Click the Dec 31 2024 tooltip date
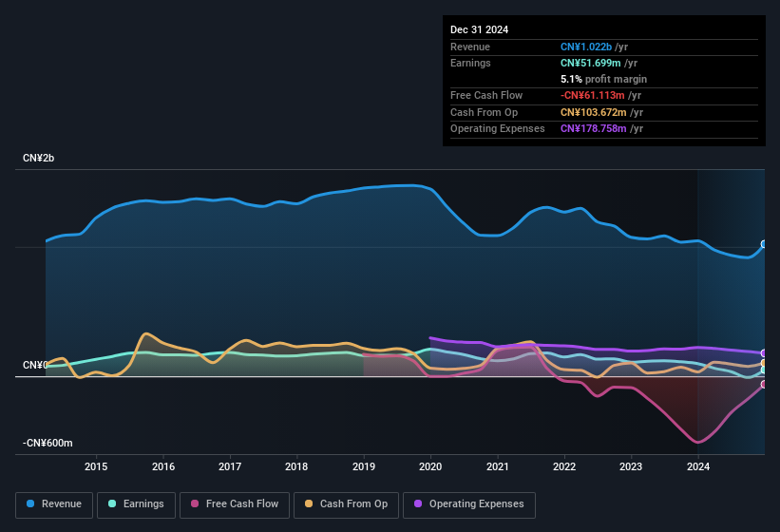Viewport: 780px width, 532px height. pos(479,29)
